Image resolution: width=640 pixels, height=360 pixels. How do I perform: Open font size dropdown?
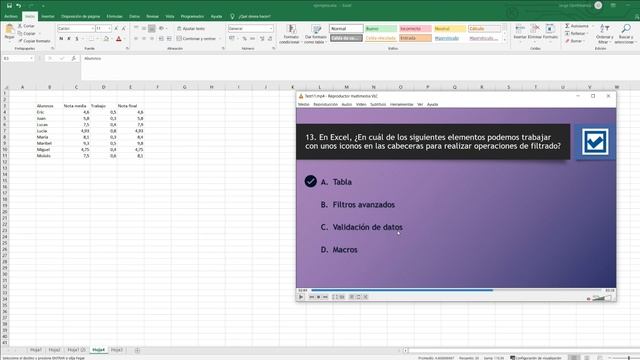tap(109, 29)
